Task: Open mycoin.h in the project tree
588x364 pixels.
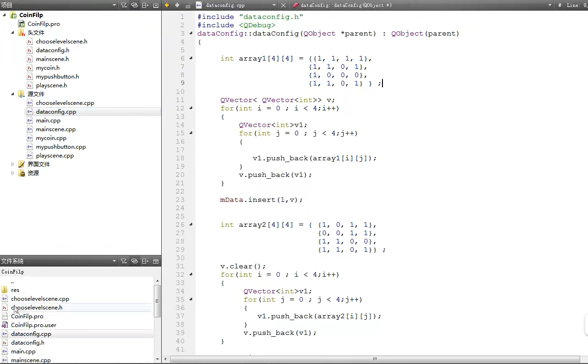Action: pyautogui.click(x=48, y=68)
